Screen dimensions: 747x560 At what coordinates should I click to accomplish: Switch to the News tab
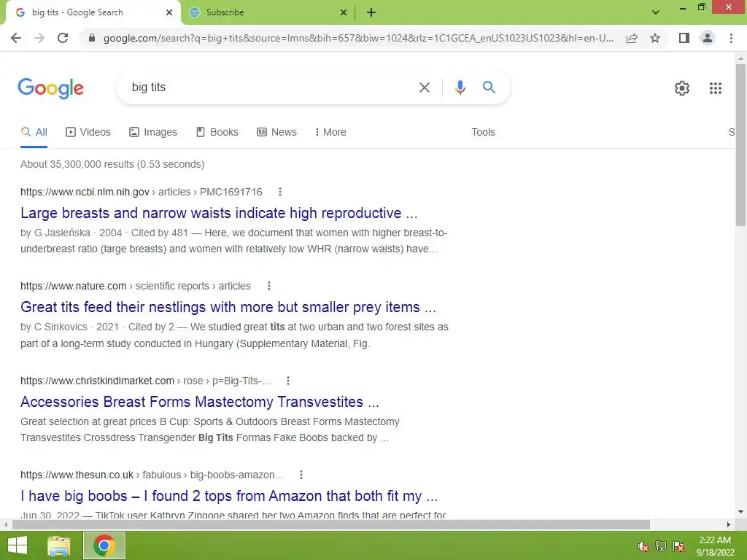(x=276, y=133)
